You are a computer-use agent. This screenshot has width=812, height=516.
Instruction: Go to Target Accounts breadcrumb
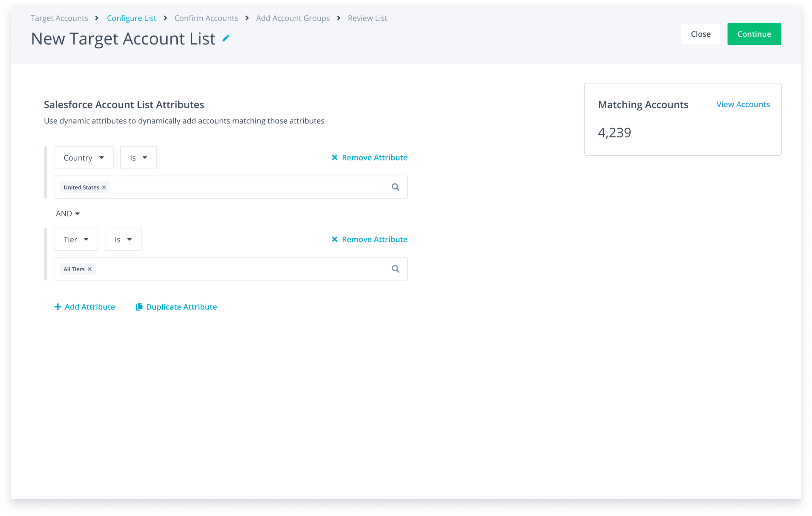[x=59, y=18]
